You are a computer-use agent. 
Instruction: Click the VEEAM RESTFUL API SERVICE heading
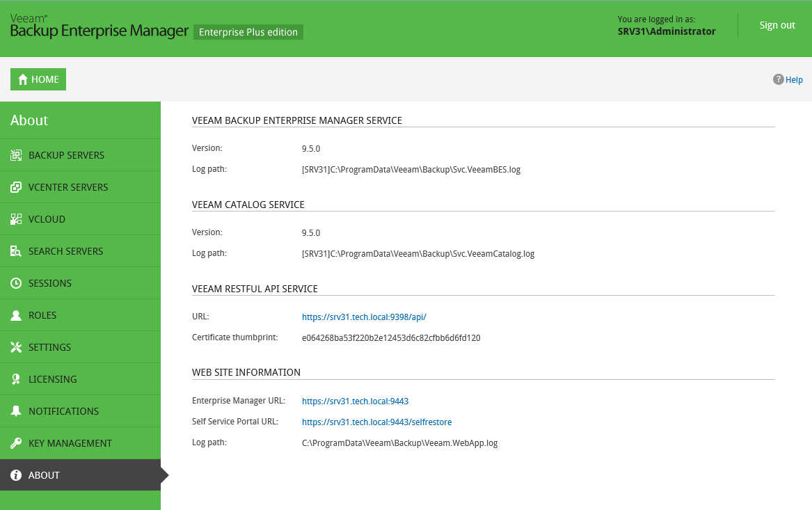(255, 289)
